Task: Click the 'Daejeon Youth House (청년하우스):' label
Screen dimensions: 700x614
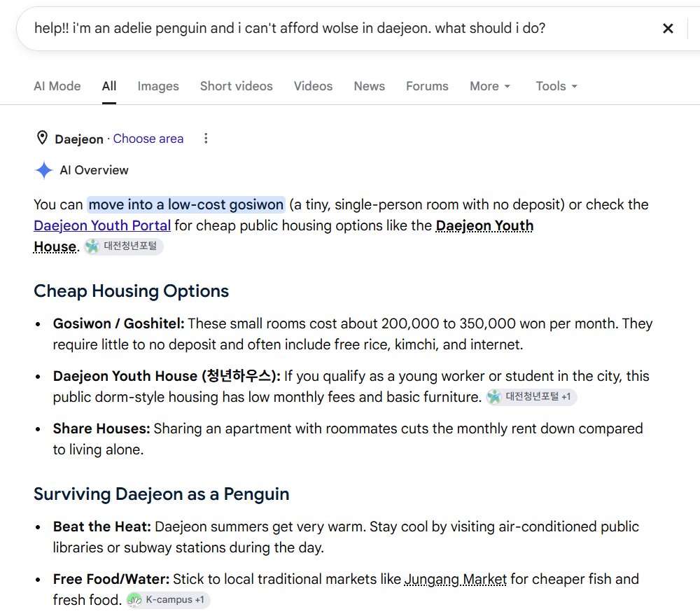Action: coord(167,376)
